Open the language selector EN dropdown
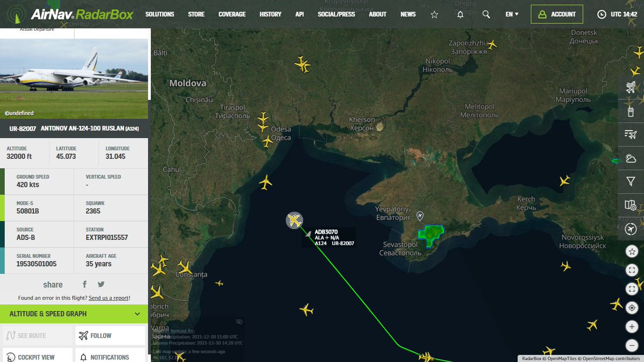This screenshot has width=644, height=362. point(512,14)
